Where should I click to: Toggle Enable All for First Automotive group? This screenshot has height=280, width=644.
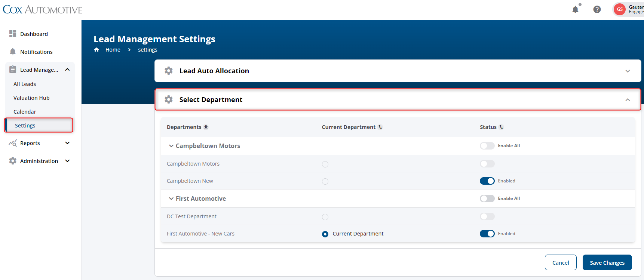point(487,199)
